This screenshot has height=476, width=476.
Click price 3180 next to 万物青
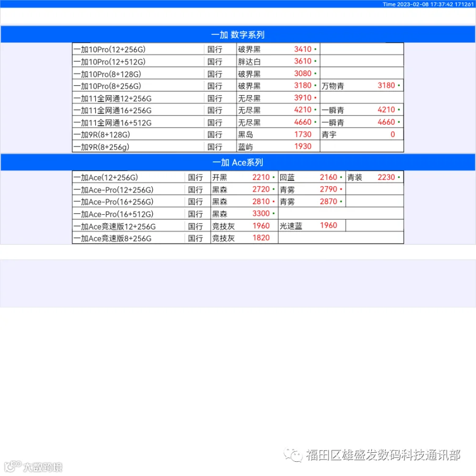click(386, 85)
